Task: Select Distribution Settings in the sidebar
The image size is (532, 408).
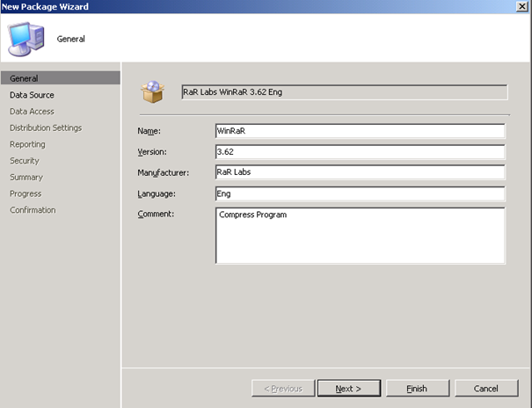Action: pos(46,127)
